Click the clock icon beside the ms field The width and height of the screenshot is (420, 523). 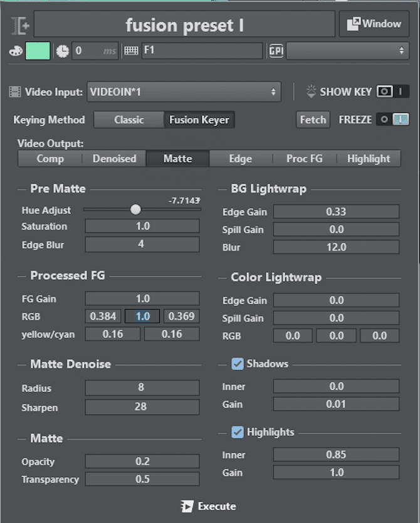62,50
